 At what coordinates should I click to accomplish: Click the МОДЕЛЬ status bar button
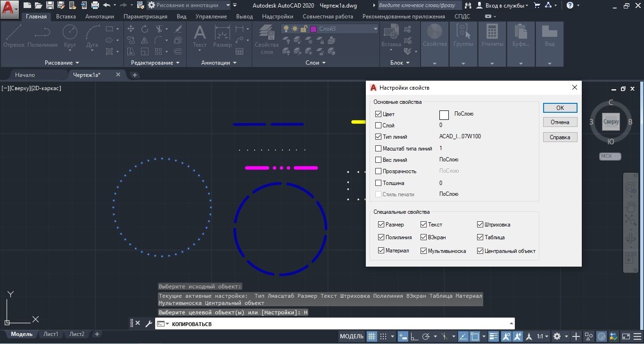tap(352, 336)
